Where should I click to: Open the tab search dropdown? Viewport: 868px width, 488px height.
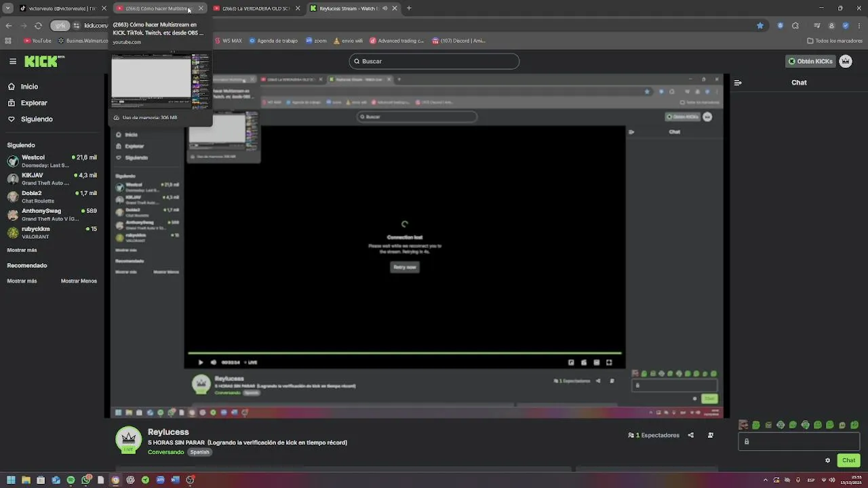click(8, 8)
